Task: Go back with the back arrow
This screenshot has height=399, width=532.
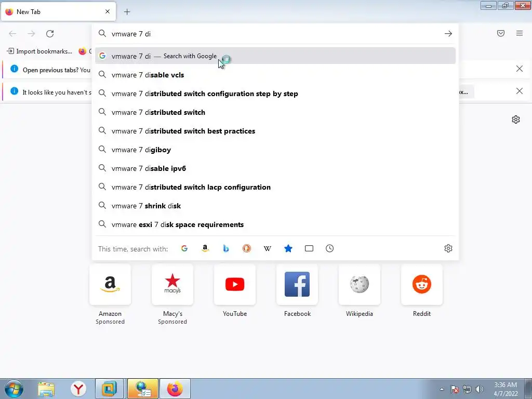Action: 12,34
